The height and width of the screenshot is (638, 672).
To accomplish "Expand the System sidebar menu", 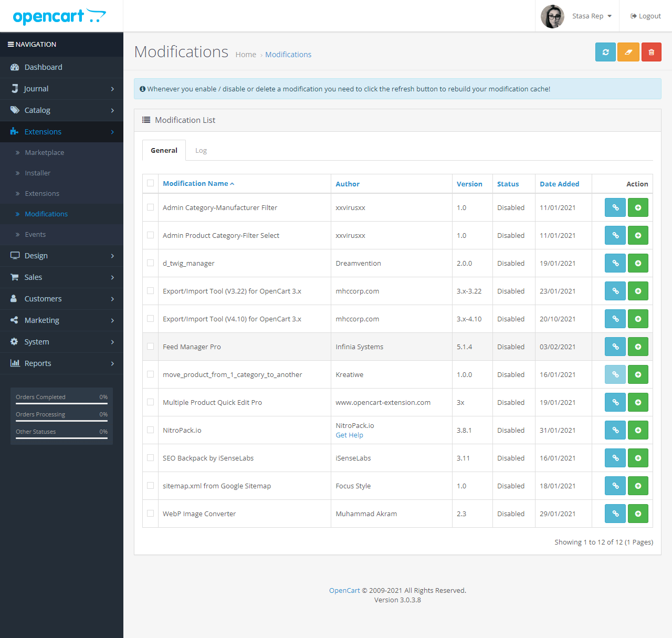I will coord(61,342).
